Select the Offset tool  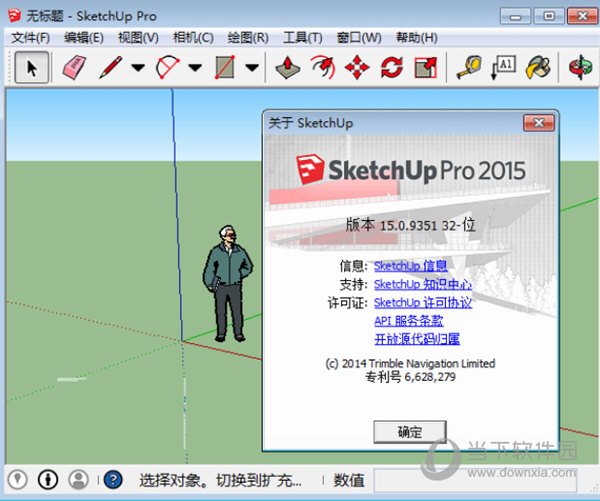coord(323,67)
